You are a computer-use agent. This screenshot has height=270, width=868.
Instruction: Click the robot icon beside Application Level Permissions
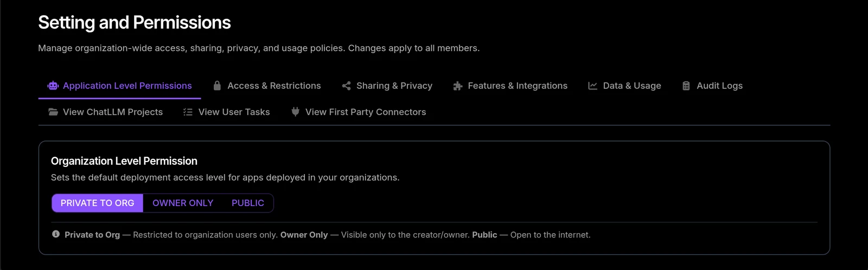(53, 86)
